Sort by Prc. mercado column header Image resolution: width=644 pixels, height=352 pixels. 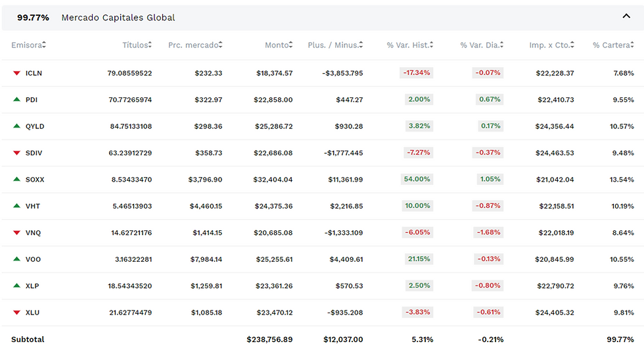click(x=195, y=45)
